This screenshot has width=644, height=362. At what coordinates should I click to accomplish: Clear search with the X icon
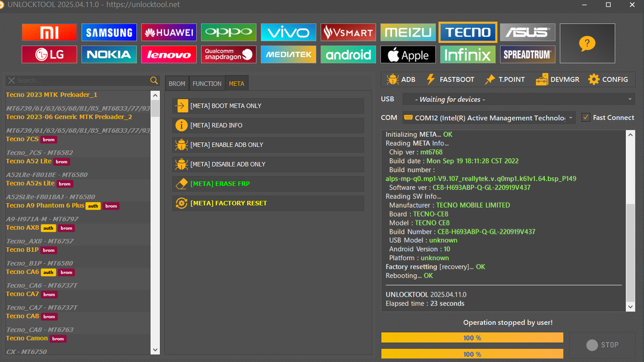[x=12, y=80]
